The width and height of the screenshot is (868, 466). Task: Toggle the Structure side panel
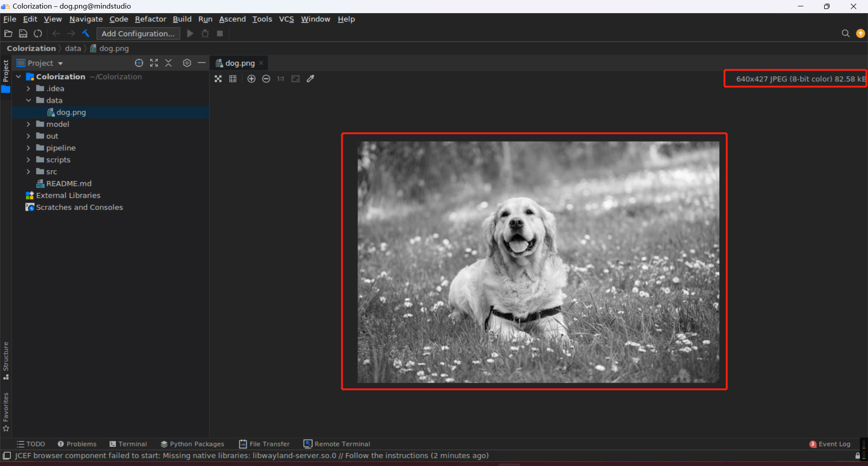6,361
